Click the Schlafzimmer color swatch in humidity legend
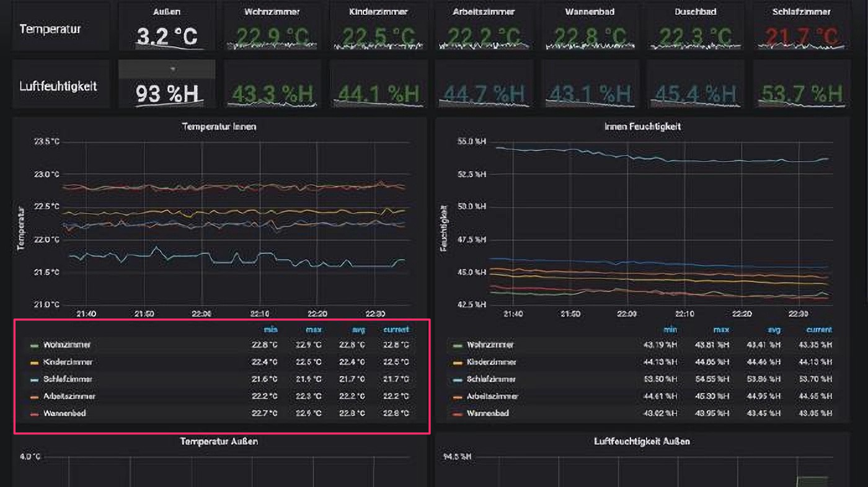This screenshot has width=868, height=487. tap(458, 379)
